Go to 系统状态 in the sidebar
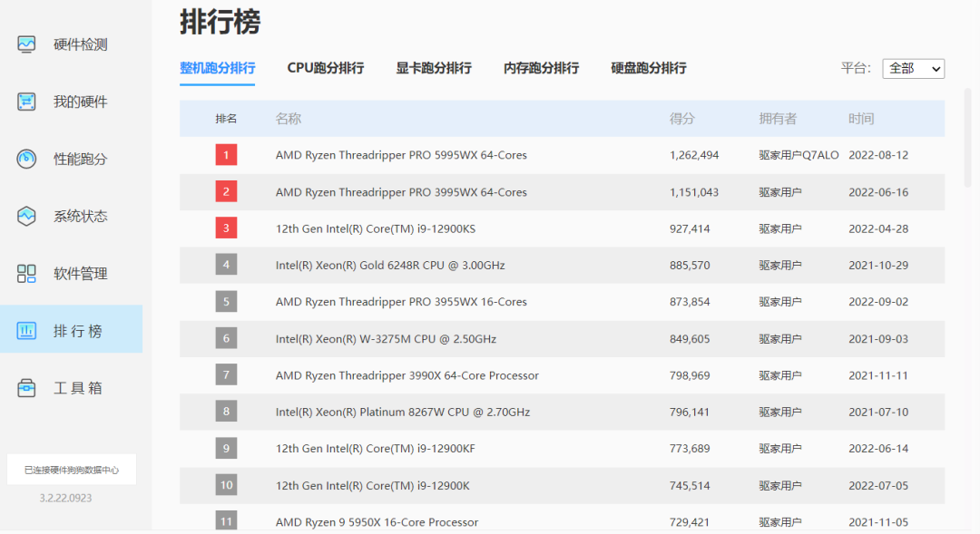Screen dimensions: 980x534 coord(81,216)
